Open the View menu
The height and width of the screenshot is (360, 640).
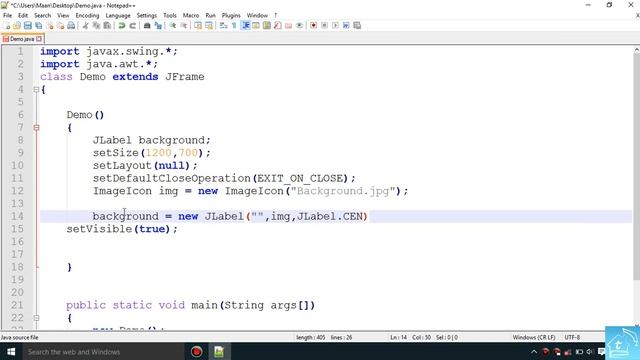point(63,15)
